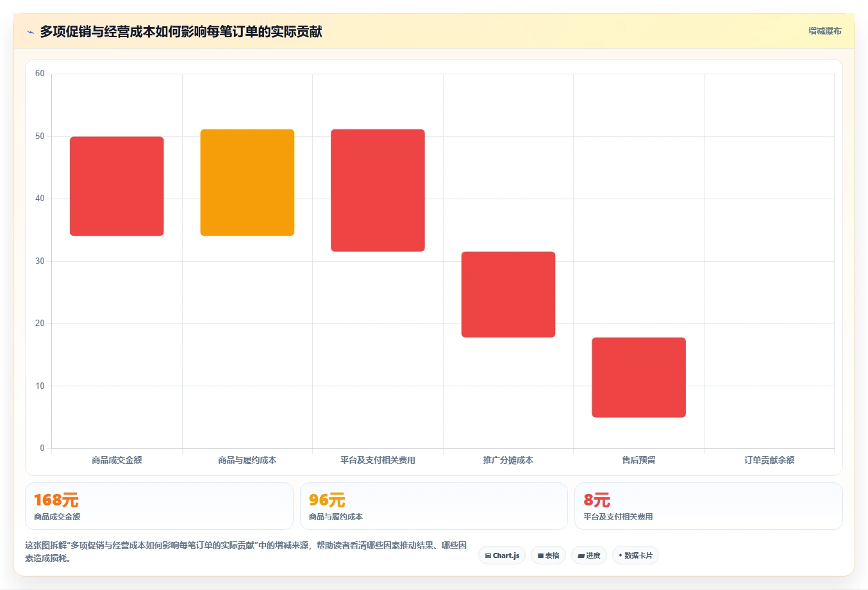The height and width of the screenshot is (590, 868).
Task: Click the lightning icon beside the chart title
Action: pyautogui.click(x=30, y=32)
